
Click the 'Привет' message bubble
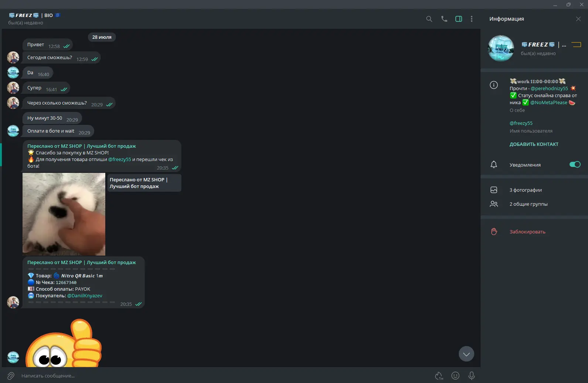click(48, 45)
